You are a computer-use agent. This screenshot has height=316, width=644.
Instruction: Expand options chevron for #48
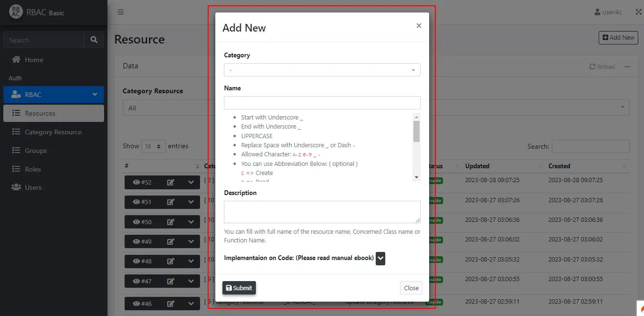[x=191, y=262]
